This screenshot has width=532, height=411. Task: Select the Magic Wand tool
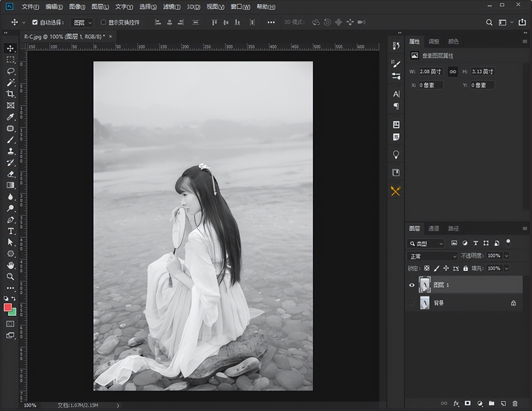click(x=11, y=82)
